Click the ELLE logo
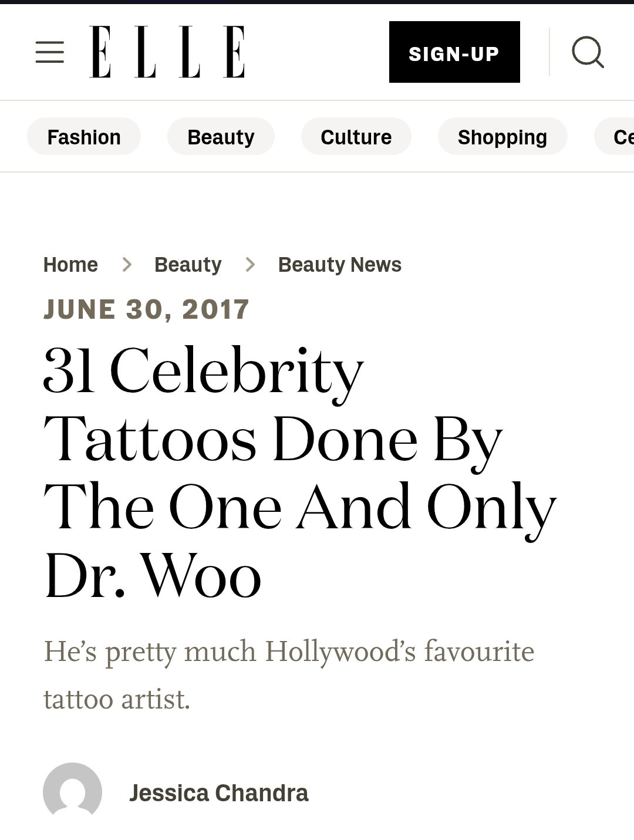This screenshot has width=634, height=840. coord(167,52)
